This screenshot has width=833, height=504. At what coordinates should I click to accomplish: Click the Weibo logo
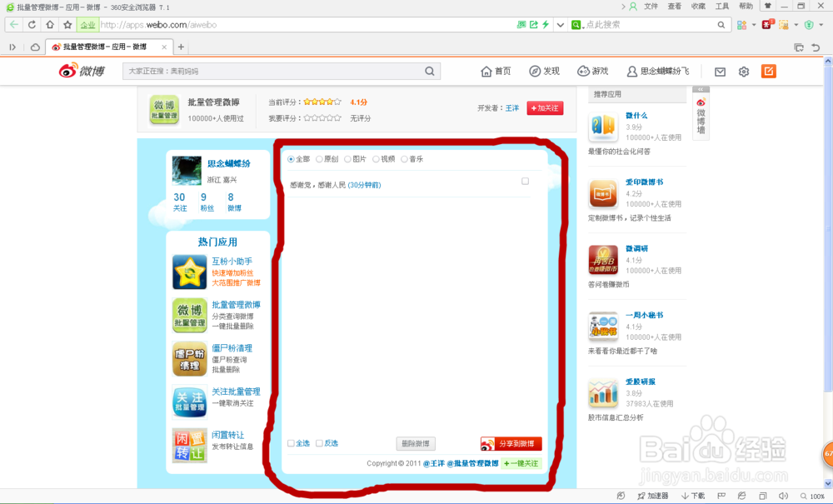[x=82, y=71]
